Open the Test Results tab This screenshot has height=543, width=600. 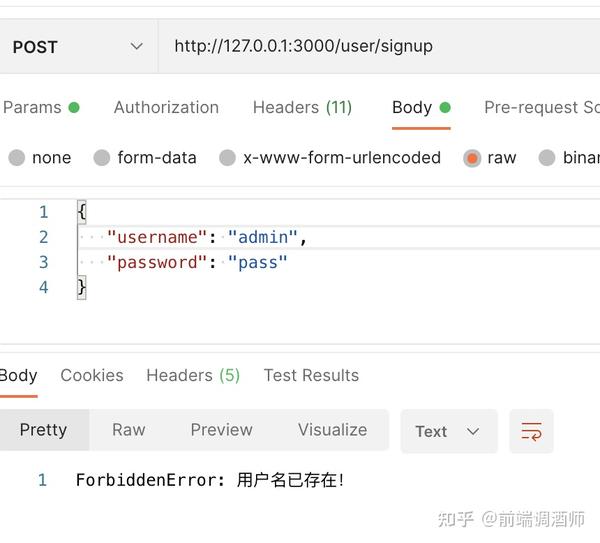tap(311, 375)
